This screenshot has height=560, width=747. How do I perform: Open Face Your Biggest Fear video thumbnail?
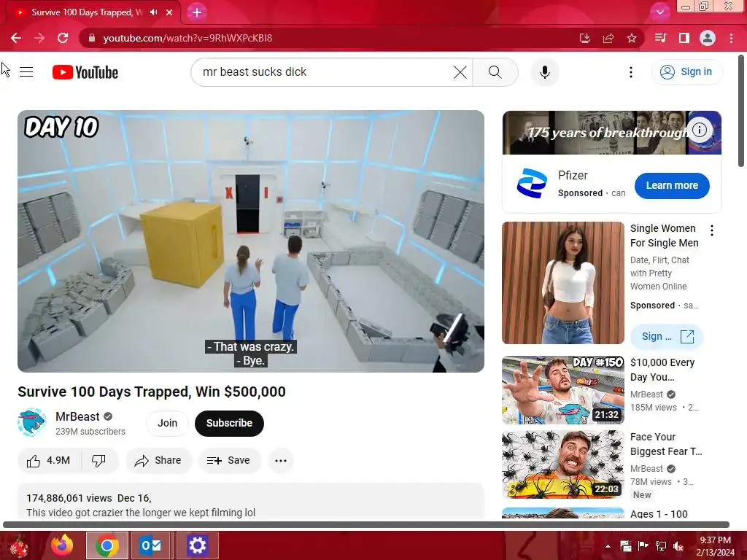[x=563, y=464]
